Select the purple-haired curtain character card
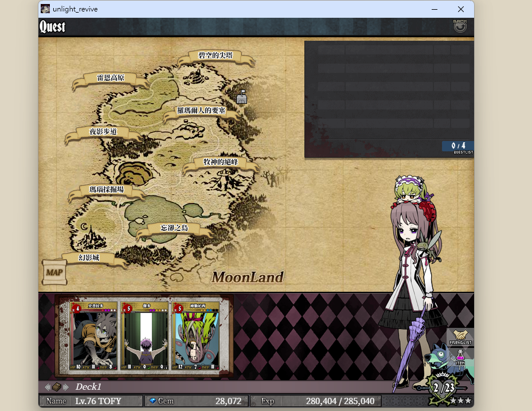The image size is (532, 411). pos(145,336)
